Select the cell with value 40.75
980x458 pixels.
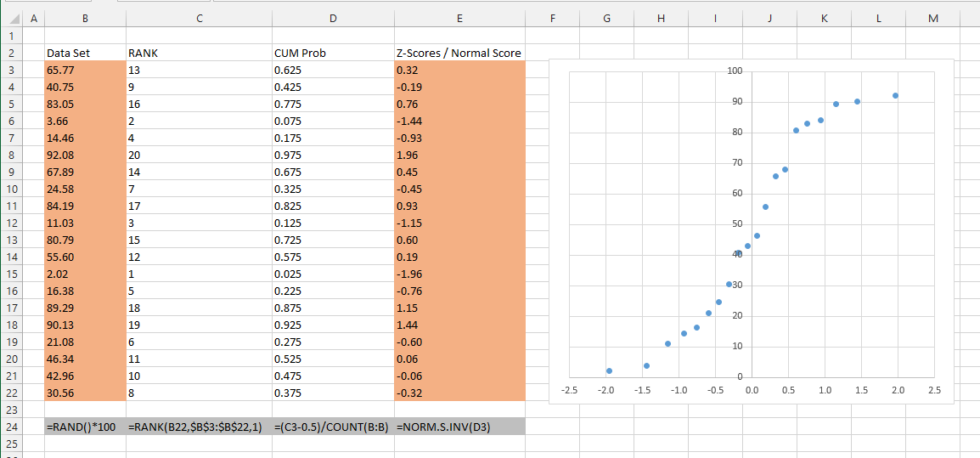click(x=85, y=87)
